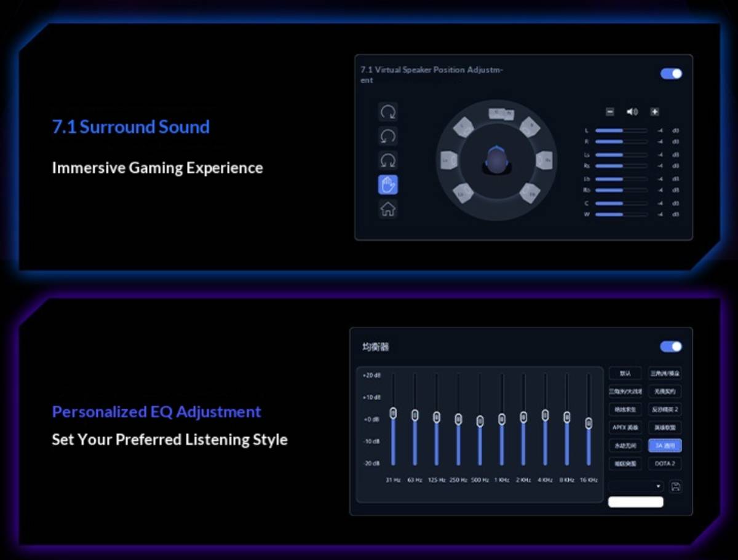The image size is (738, 560).
Task: Click the 1 KHz EQ slider handle
Action: click(x=502, y=419)
